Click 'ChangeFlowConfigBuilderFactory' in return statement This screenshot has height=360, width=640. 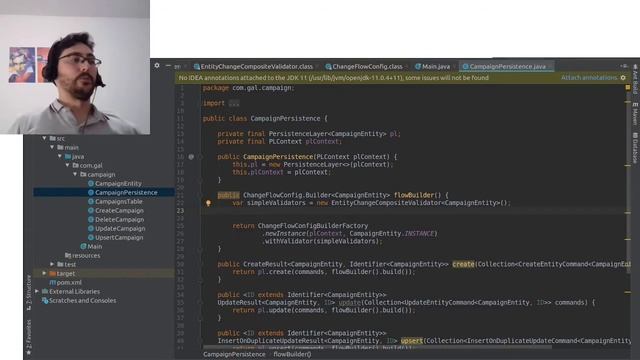313,226
